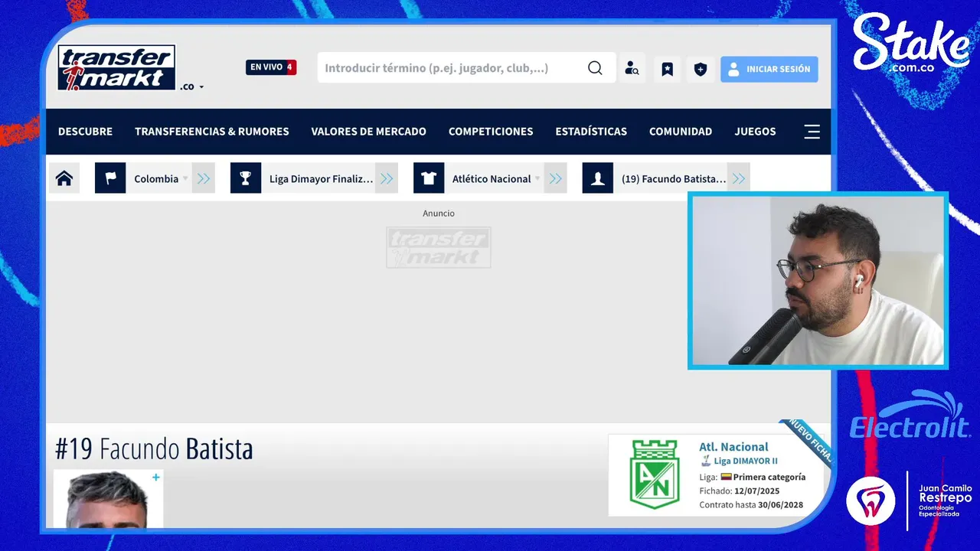Open the .co country domain dropdown
Viewport: 980px width, 551px height.
(x=192, y=86)
